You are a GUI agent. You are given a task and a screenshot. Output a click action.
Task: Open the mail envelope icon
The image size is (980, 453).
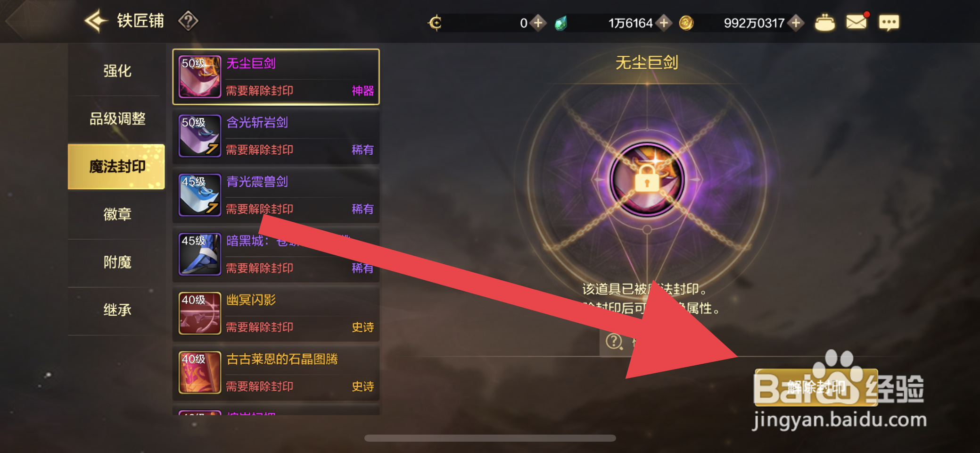[x=856, y=22]
